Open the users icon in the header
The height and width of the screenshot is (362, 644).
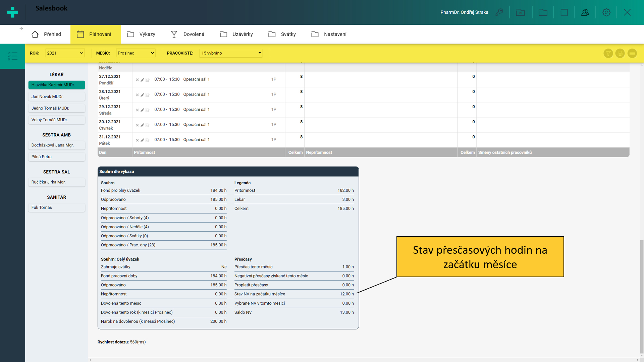(x=585, y=12)
